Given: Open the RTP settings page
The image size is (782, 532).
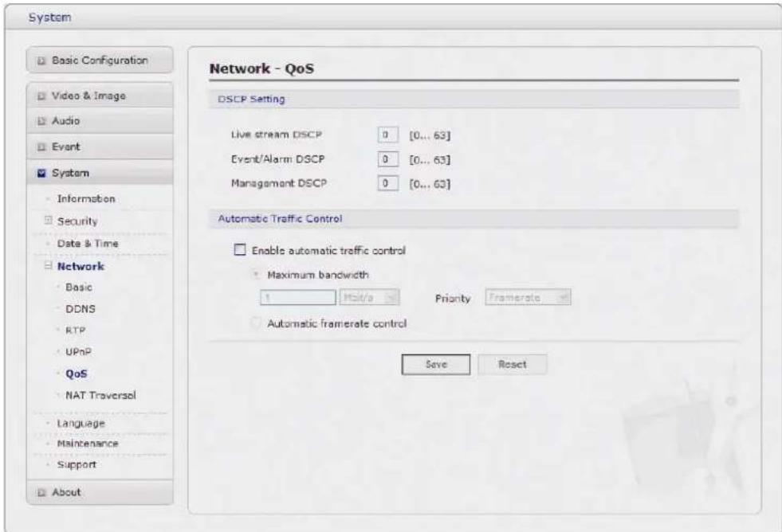Looking at the screenshot, I should 75,331.
